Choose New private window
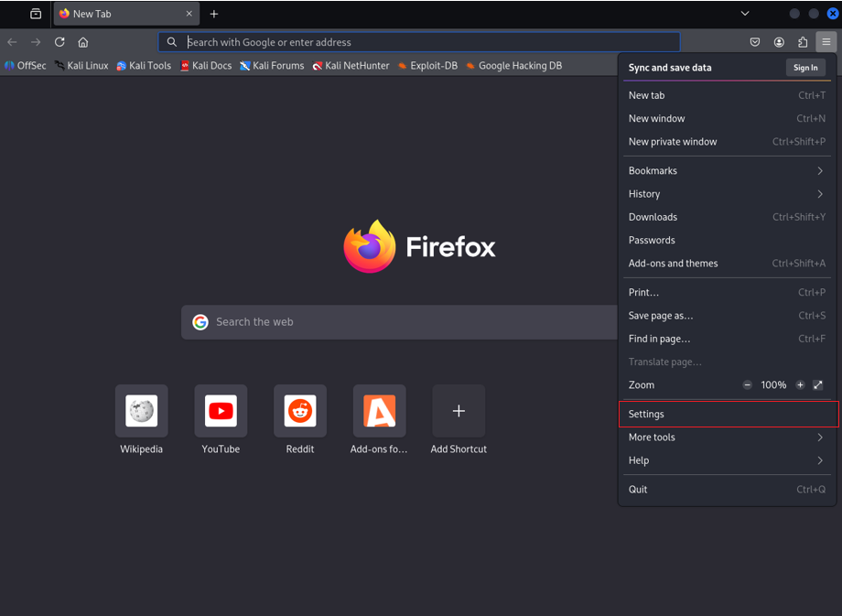Image resolution: width=842 pixels, height=616 pixels. coord(727,141)
